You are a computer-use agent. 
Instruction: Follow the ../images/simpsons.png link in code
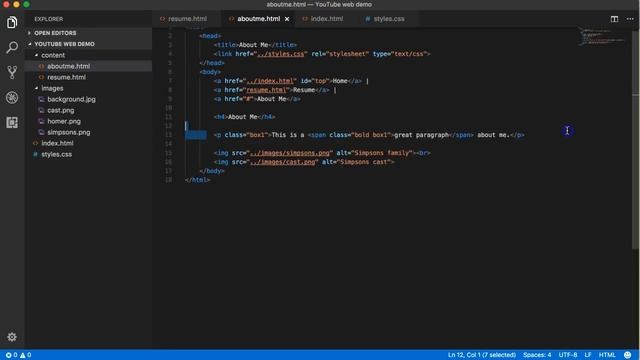click(x=289, y=153)
